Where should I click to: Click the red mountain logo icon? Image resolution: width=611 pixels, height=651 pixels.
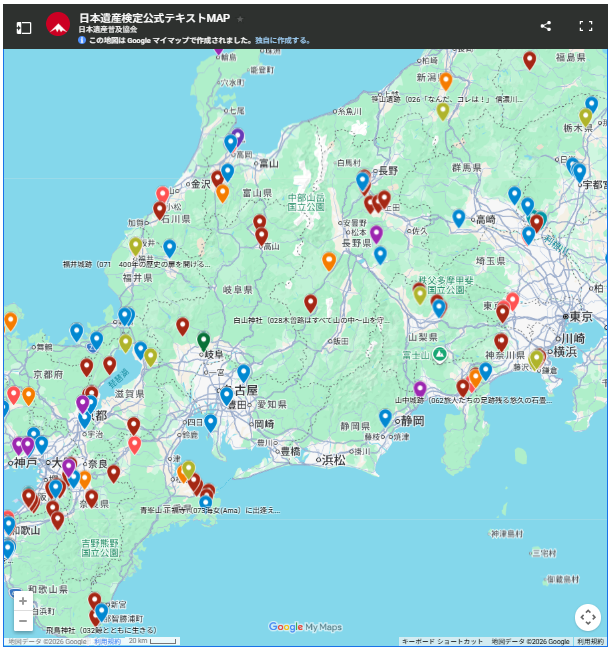[58, 25]
